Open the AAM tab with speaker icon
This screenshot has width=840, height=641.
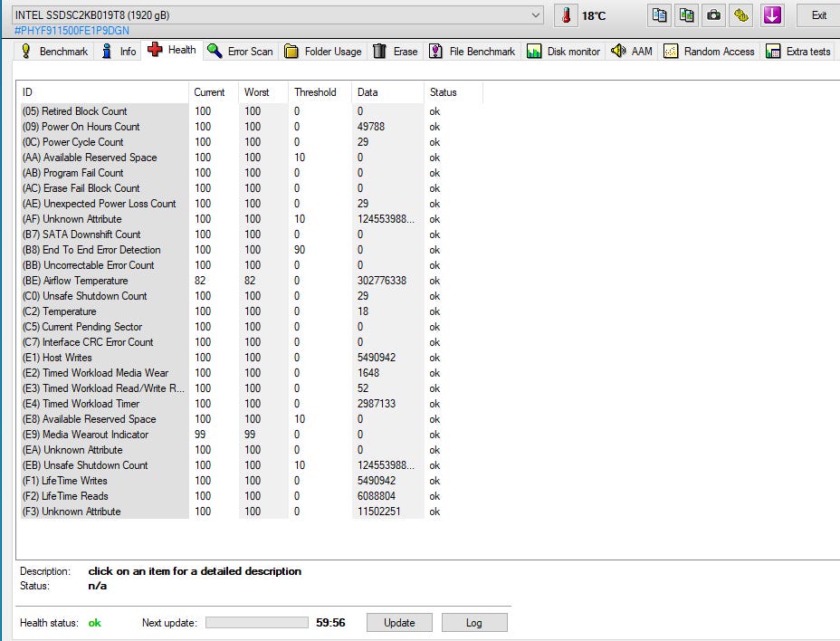coord(631,52)
